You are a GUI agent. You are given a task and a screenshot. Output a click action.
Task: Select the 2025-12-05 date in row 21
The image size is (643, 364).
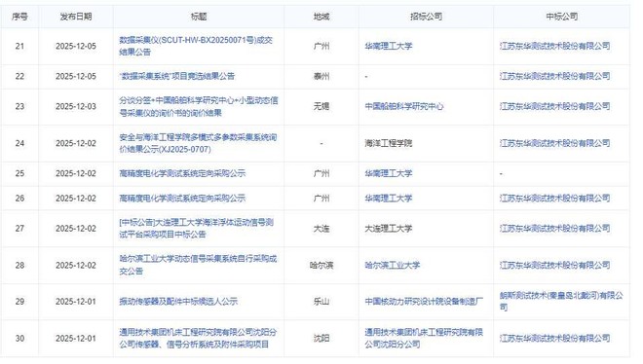coord(76,47)
